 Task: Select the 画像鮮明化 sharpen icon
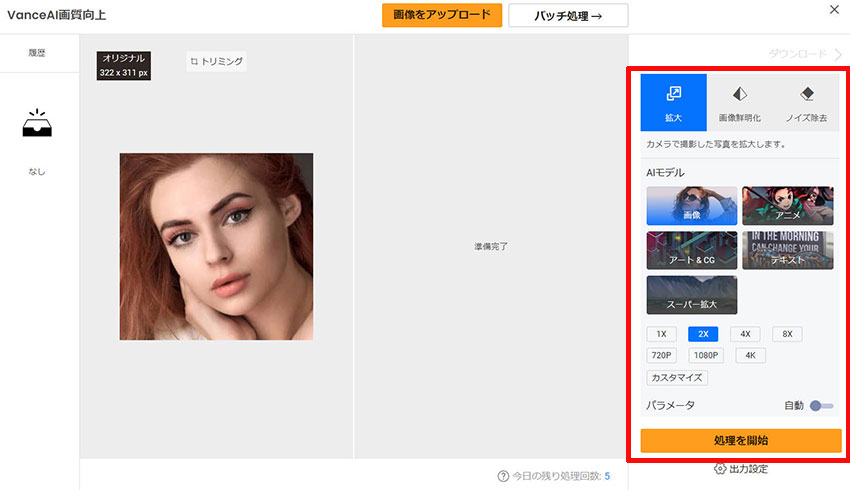(740, 94)
